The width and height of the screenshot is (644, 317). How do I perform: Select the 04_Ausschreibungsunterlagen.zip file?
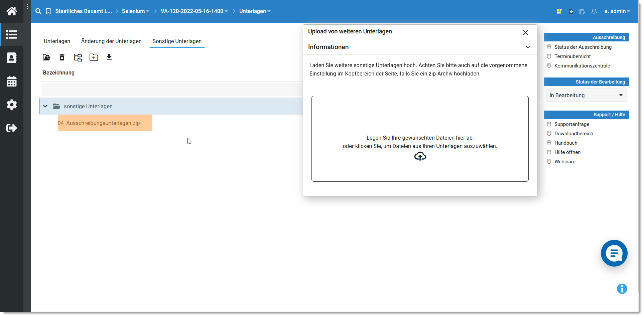click(99, 123)
